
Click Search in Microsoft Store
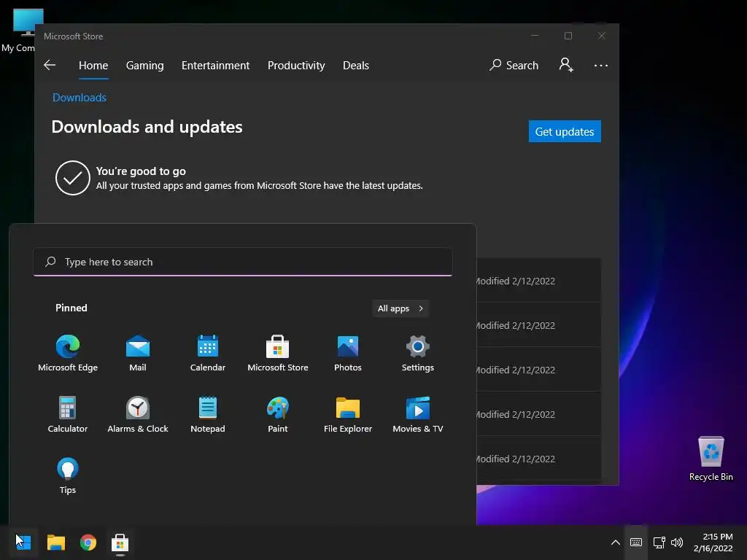tap(514, 65)
